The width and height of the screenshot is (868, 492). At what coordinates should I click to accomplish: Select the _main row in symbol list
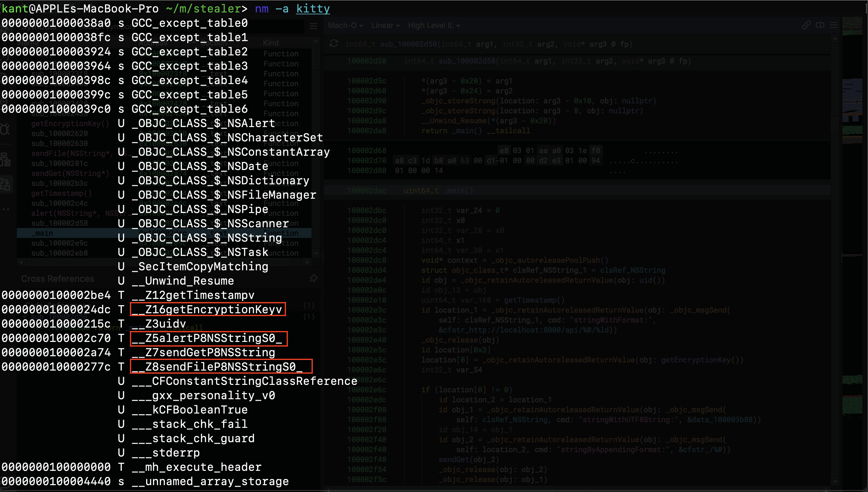[x=164, y=233]
